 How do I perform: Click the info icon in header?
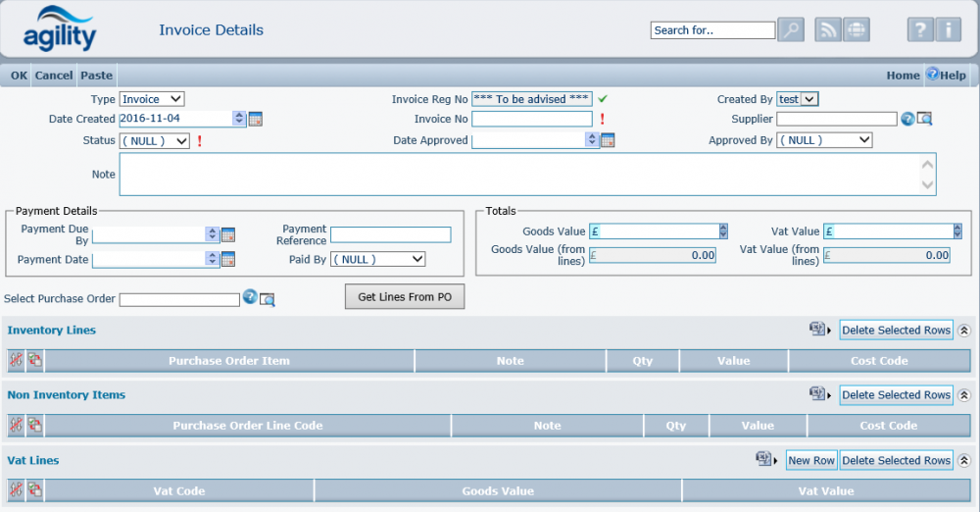tap(948, 30)
